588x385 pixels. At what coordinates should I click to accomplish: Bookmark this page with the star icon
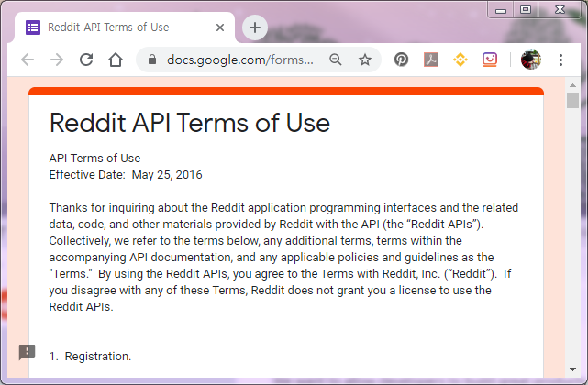(365, 60)
